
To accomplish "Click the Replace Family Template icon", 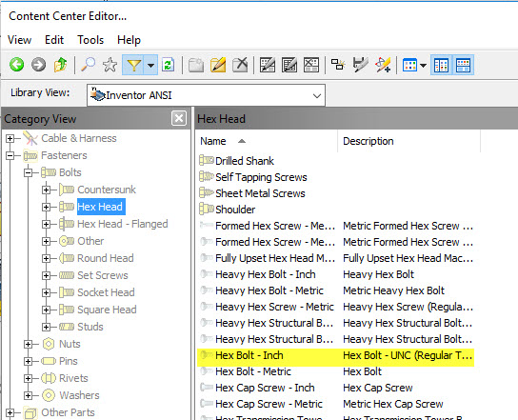I will pyautogui.click(x=338, y=65).
